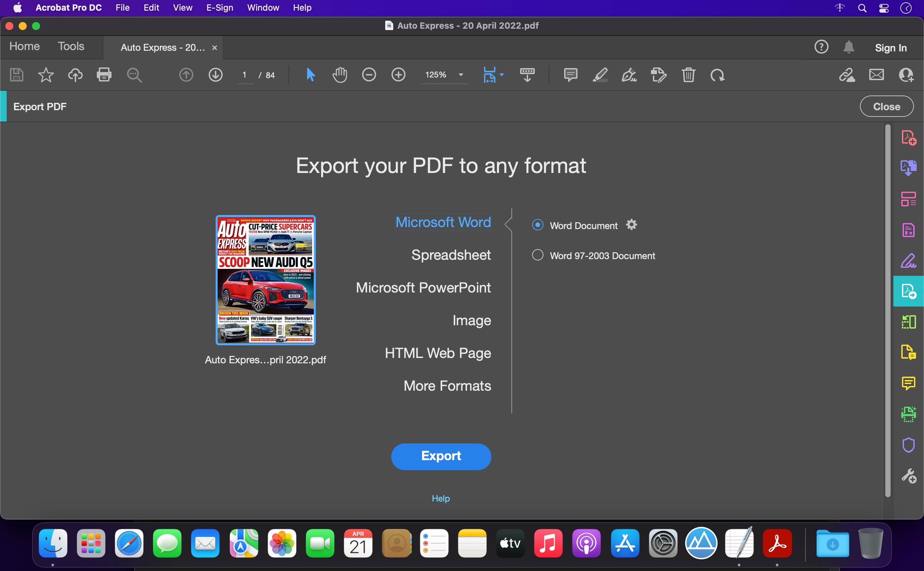Select the Hand pan tool
924x571 pixels.
click(x=339, y=75)
